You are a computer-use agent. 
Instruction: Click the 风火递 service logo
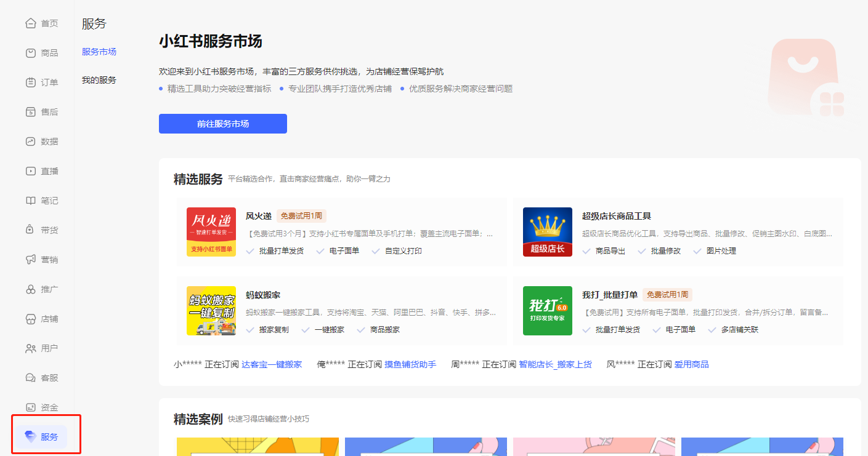[x=211, y=232]
